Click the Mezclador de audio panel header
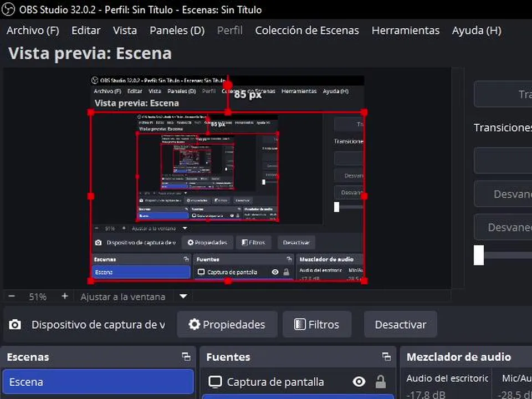 click(x=459, y=357)
